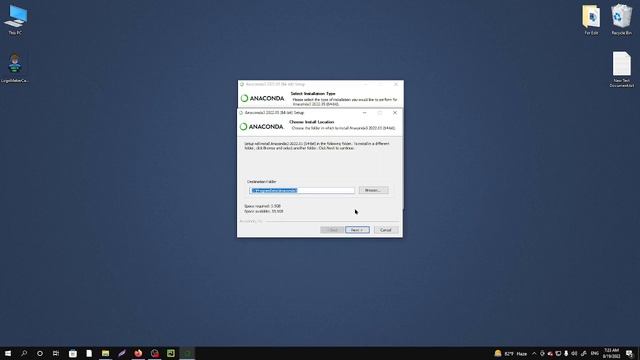The image size is (640, 360).
Task: Open the purple feather app on taskbar
Action: click(x=122, y=353)
